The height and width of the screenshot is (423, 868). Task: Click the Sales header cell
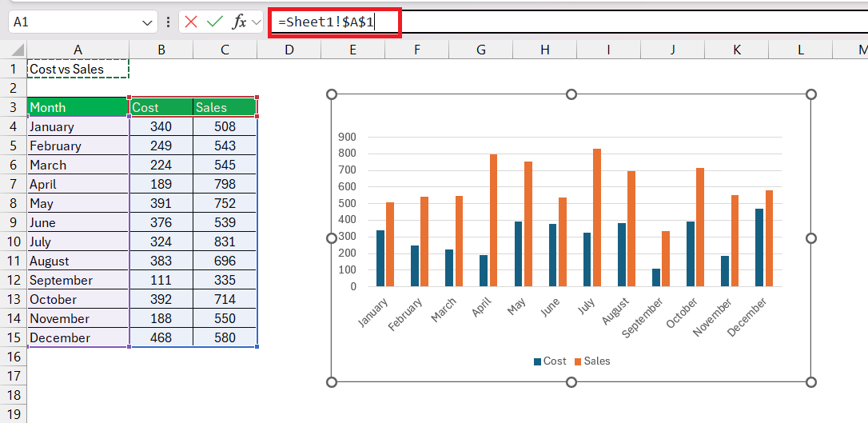click(225, 107)
